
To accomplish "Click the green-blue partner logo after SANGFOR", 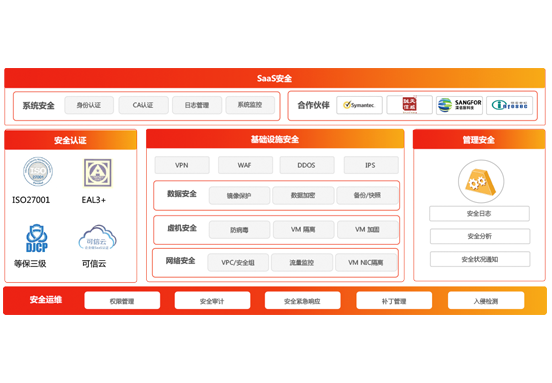I will pyautogui.click(x=509, y=105).
